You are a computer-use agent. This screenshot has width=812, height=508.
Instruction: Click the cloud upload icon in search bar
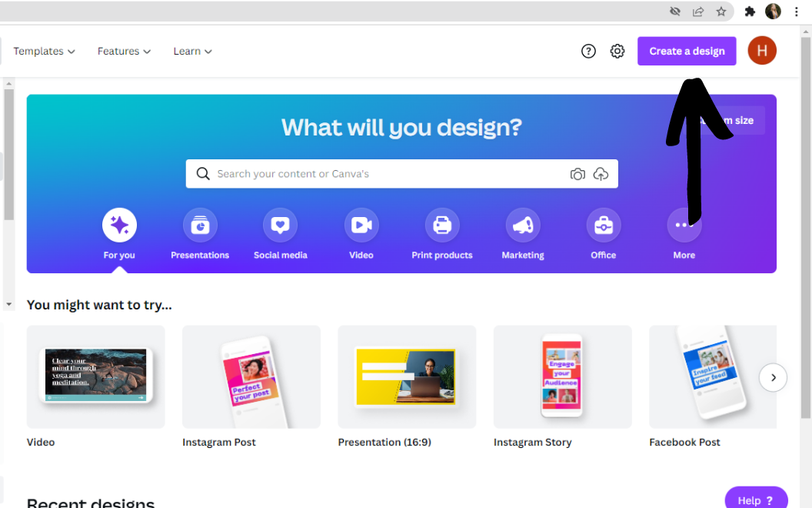click(x=601, y=175)
